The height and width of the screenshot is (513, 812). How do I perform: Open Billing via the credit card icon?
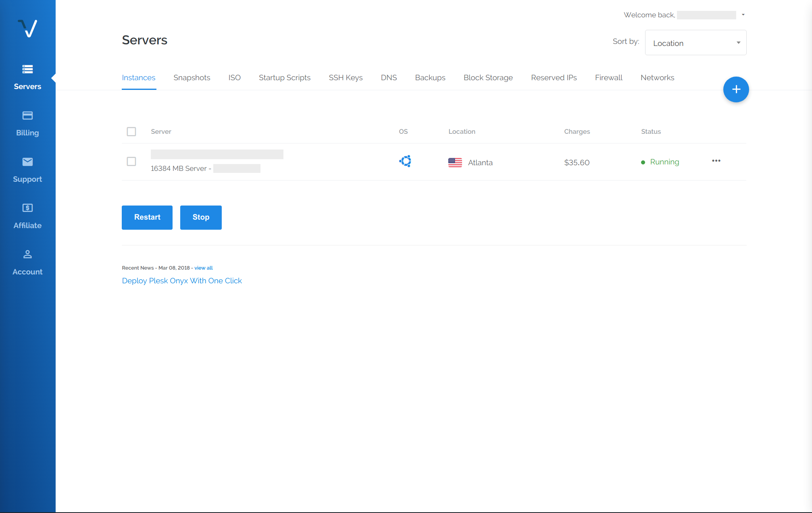27,116
